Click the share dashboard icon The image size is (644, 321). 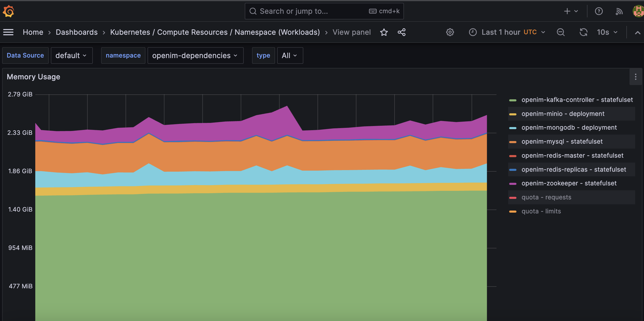pyautogui.click(x=402, y=32)
